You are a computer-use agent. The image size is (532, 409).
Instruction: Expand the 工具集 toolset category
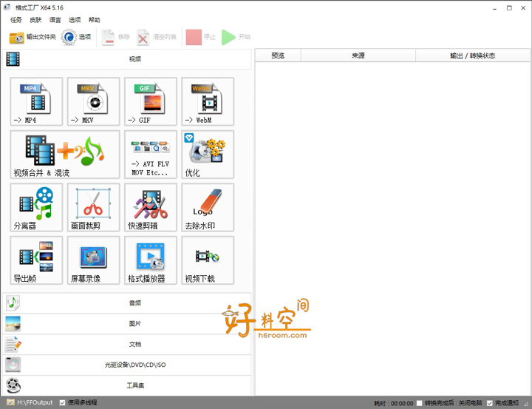click(x=127, y=385)
